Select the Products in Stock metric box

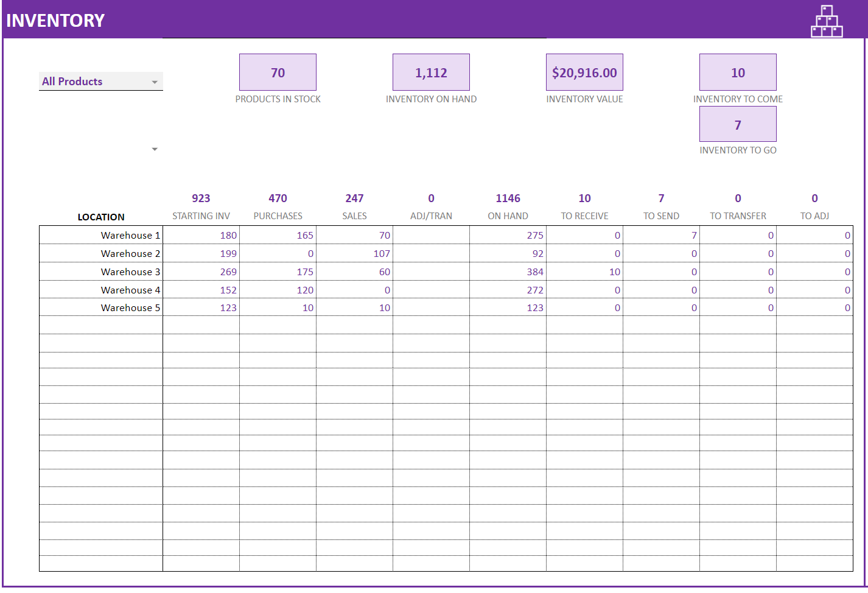coord(278,72)
